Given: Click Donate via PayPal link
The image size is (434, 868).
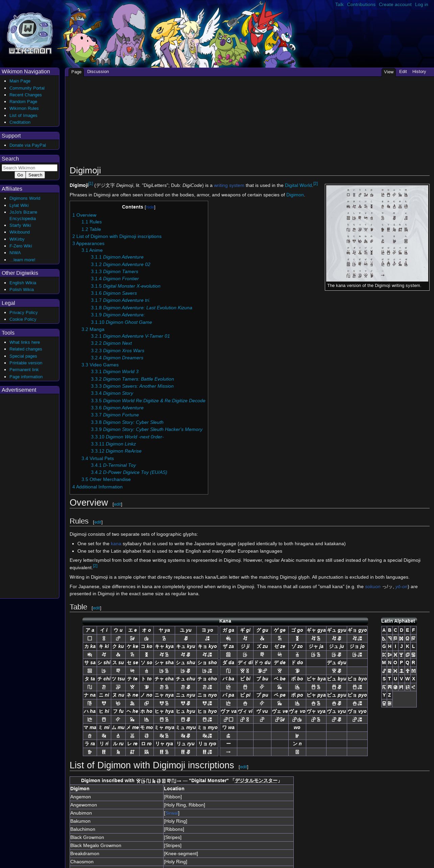Looking at the screenshot, I should (x=28, y=145).
